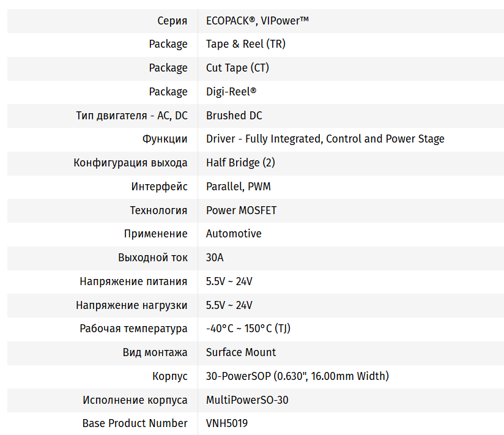Viewport: 504px width, 435px height.
Task: Click the Тип двигателя - AC, DC label
Action: click(132, 116)
